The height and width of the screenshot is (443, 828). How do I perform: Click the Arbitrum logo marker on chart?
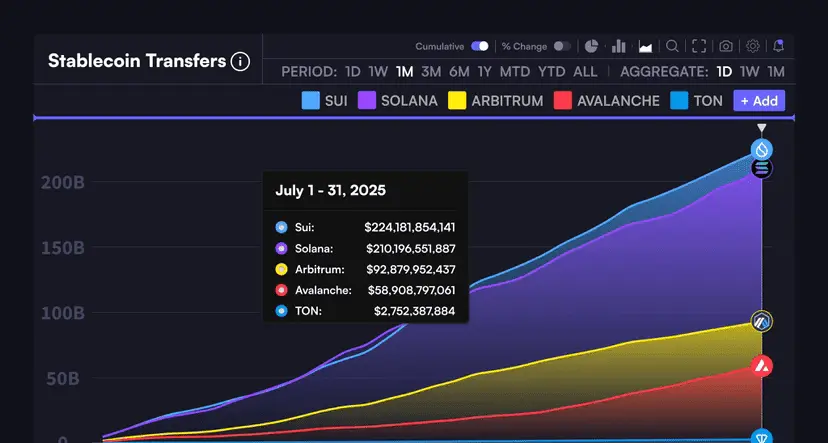761,321
